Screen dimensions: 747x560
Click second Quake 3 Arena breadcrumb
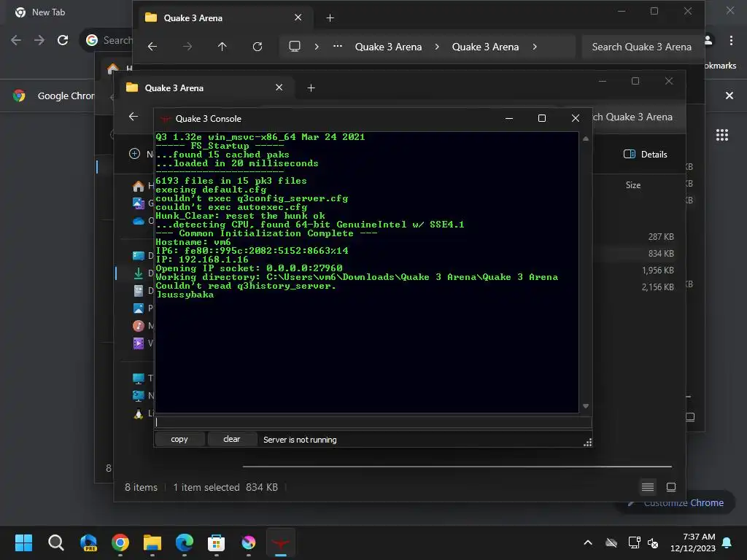tap(485, 47)
